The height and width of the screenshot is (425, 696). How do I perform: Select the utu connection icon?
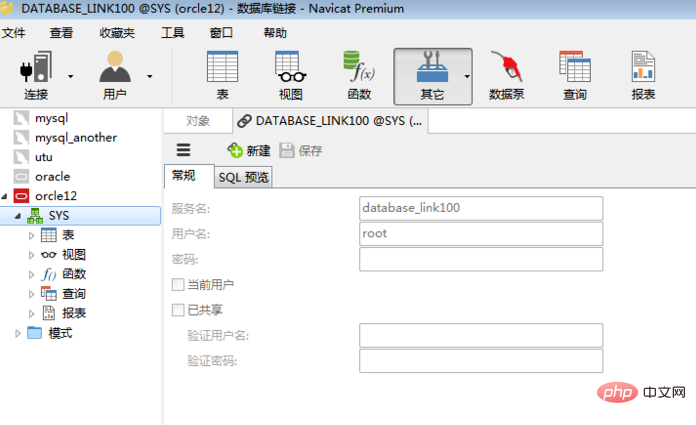tap(21, 157)
